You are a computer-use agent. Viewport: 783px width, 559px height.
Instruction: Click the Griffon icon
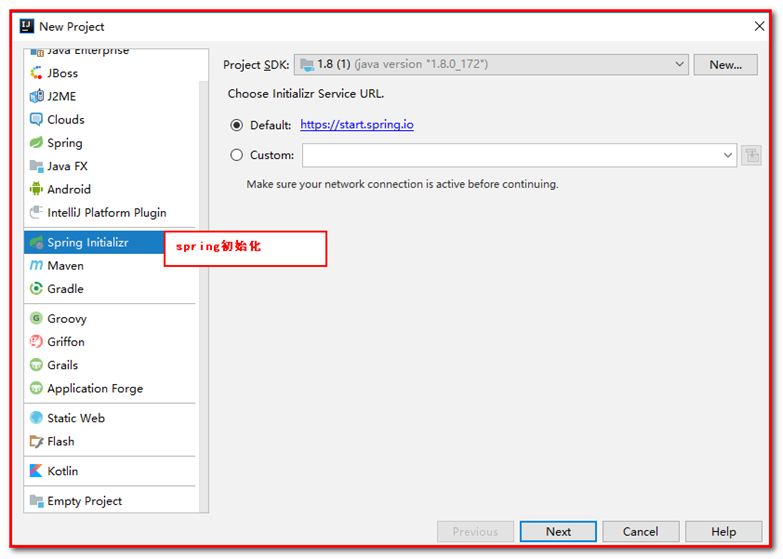click(36, 342)
